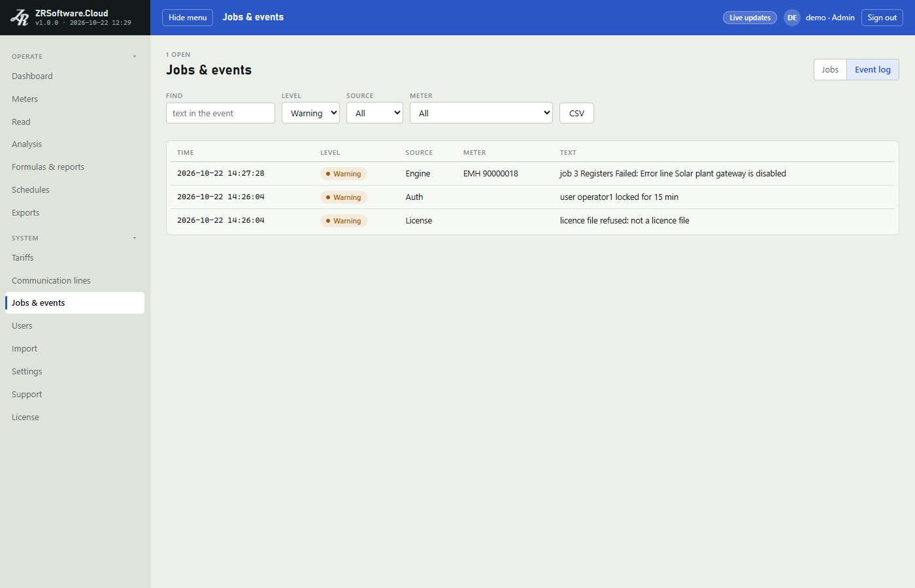The image size is (915, 588).
Task: Navigate to Tariffs
Action: point(75,258)
